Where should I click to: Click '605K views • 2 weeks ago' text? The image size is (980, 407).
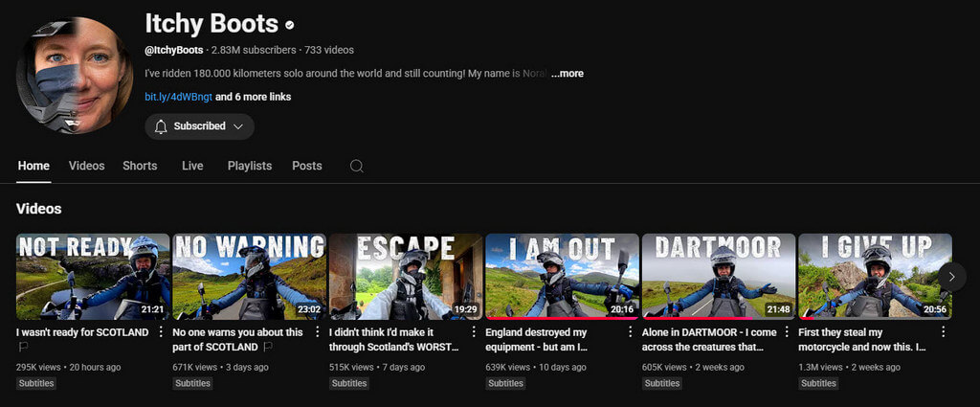click(693, 367)
